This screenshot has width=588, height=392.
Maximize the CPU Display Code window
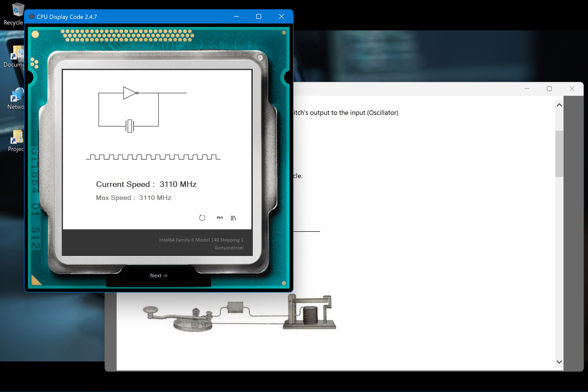click(259, 16)
